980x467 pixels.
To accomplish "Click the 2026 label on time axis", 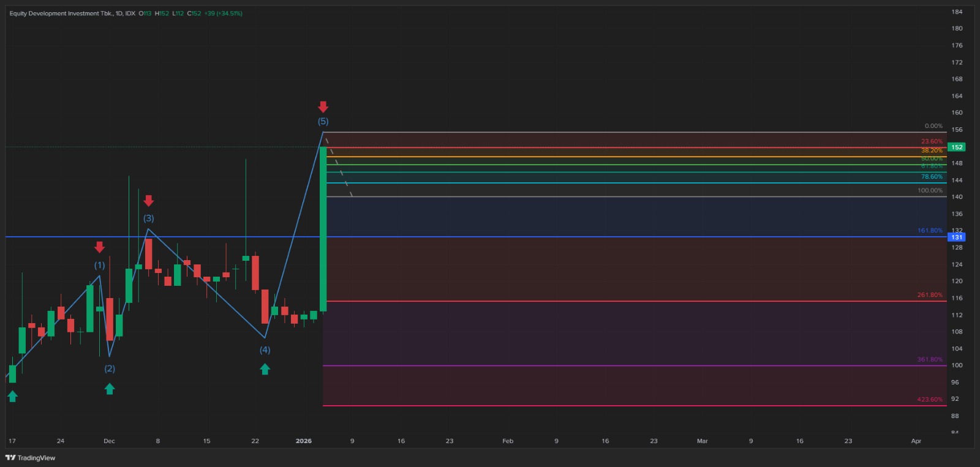I will 304,441.
